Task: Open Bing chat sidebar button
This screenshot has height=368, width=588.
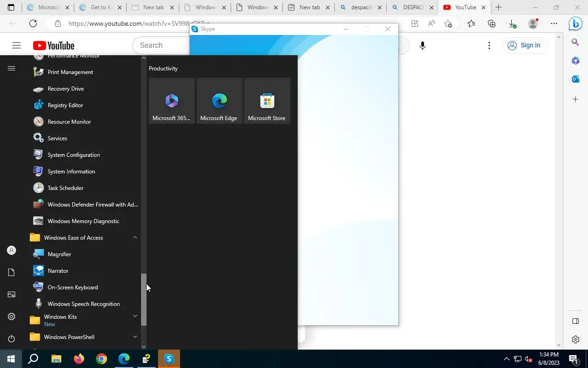Action: pyautogui.click(x=575, y=23)
